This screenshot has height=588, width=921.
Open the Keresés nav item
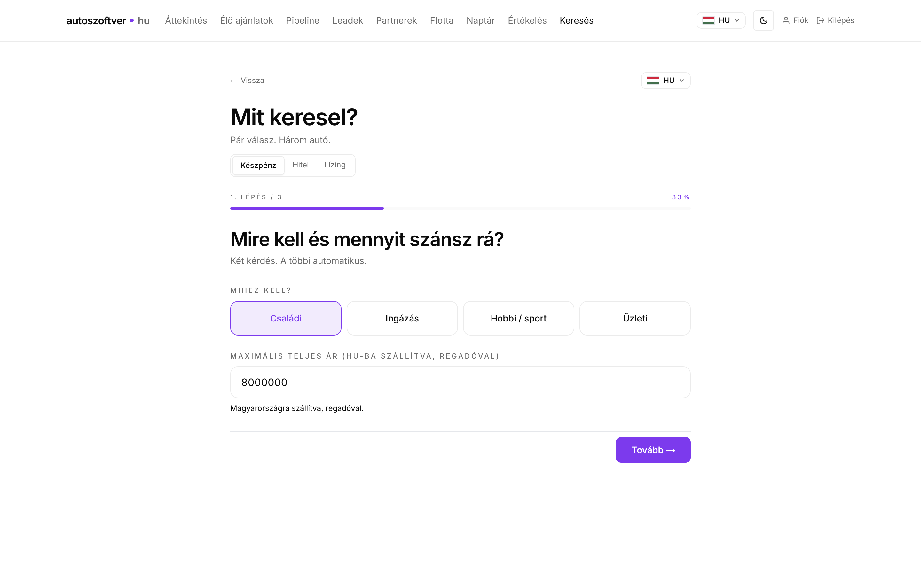(576, 21)
